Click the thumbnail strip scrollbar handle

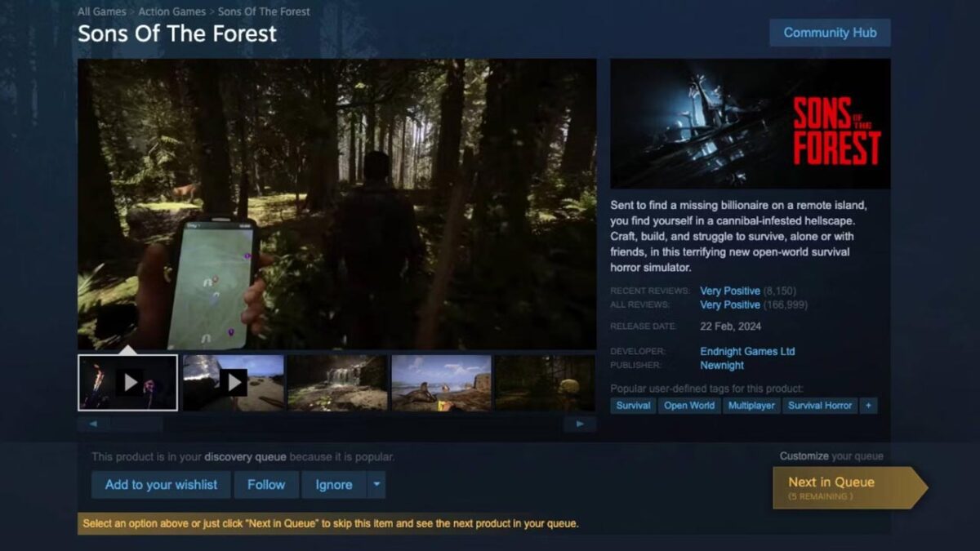point(137,424)
